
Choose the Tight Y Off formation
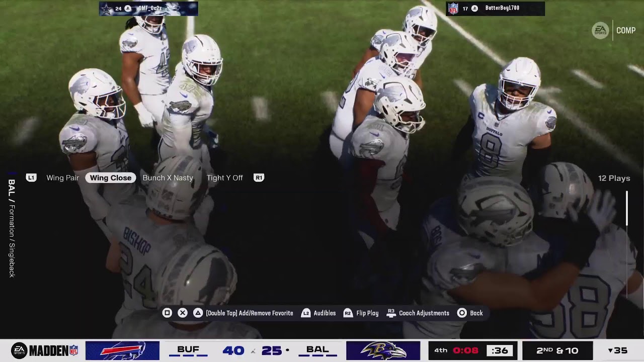(x=224, y=177)
